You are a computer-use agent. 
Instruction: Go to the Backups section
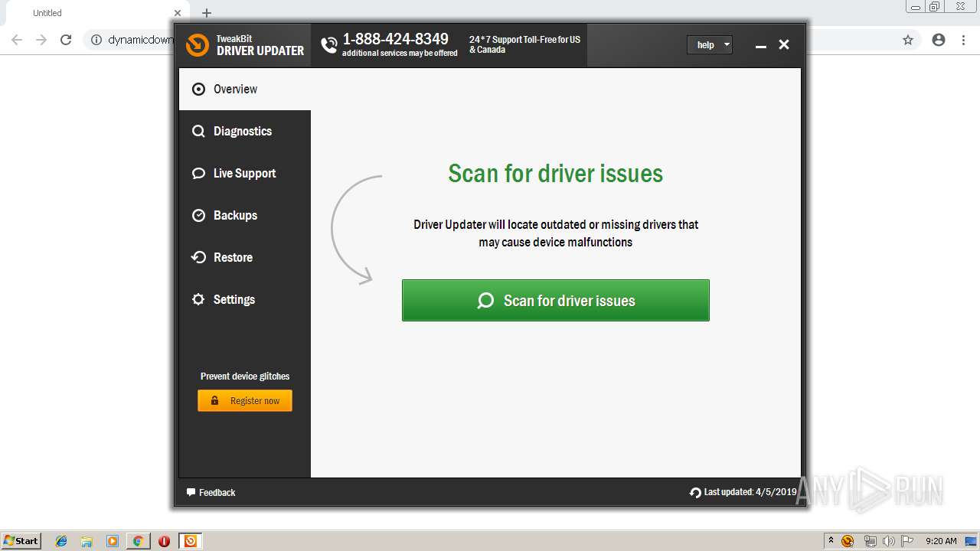(x=245, y=215)
